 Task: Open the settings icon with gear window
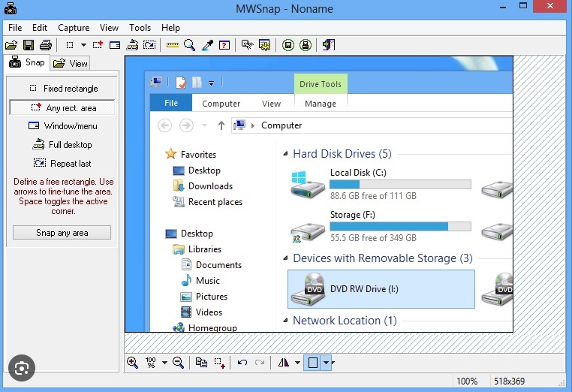pos(264,45)
